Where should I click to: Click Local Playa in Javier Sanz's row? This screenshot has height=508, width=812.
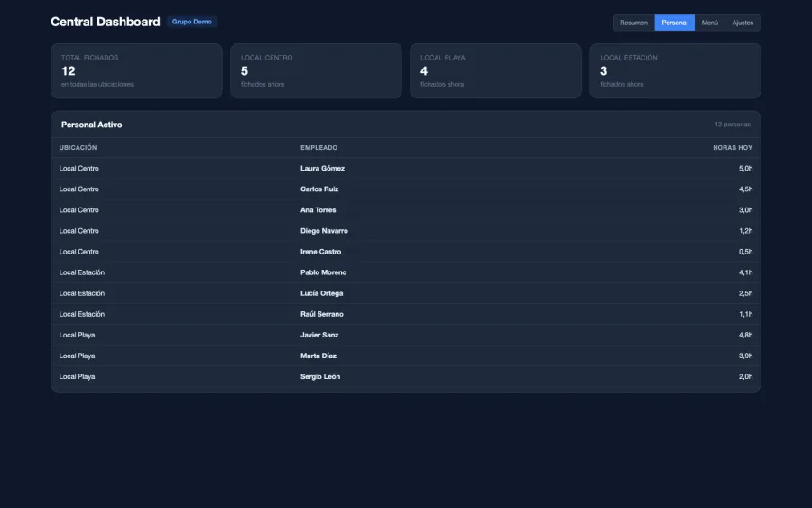(78, 335)
